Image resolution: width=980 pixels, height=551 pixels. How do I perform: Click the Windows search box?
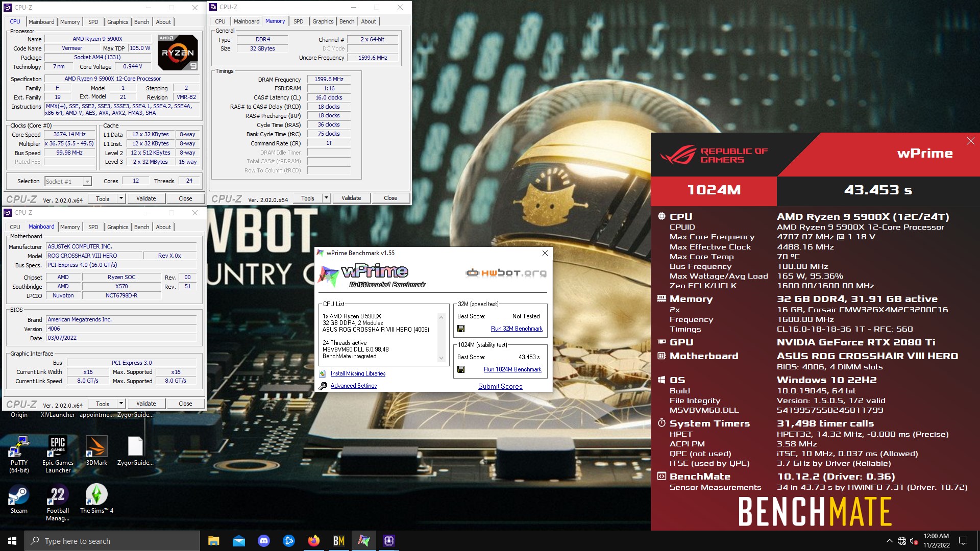pyautogui.click(x=112, y=541)
